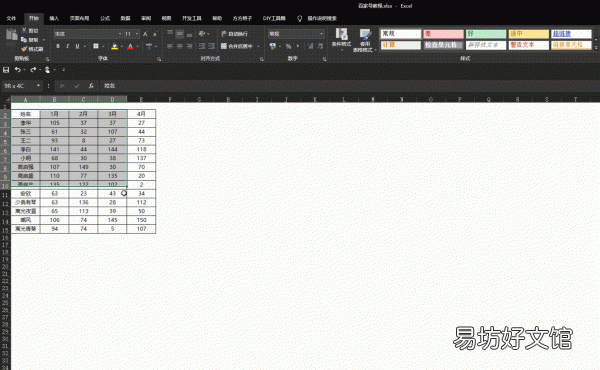Switch to the Insert ribbon tab

(54, 18)
